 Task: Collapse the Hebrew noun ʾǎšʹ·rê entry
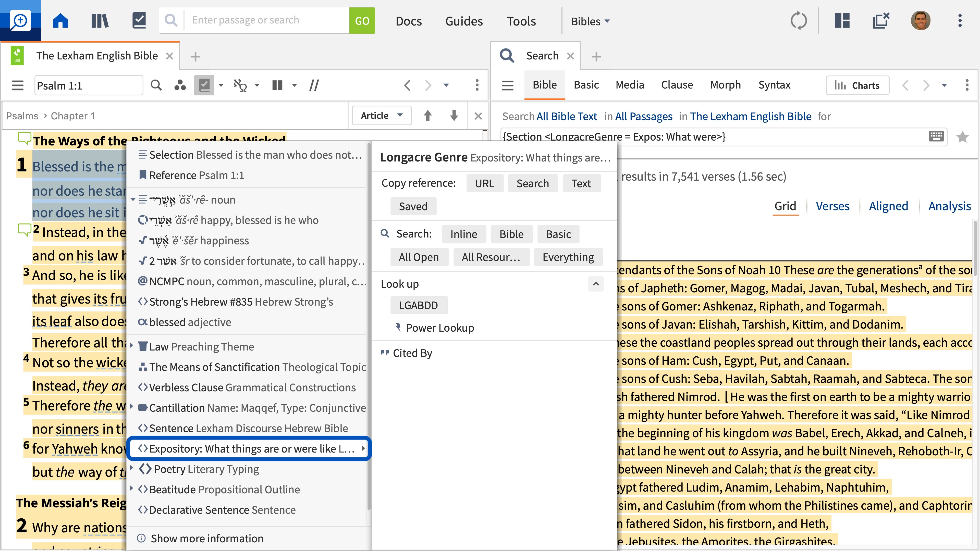click(x=133, y=199)
